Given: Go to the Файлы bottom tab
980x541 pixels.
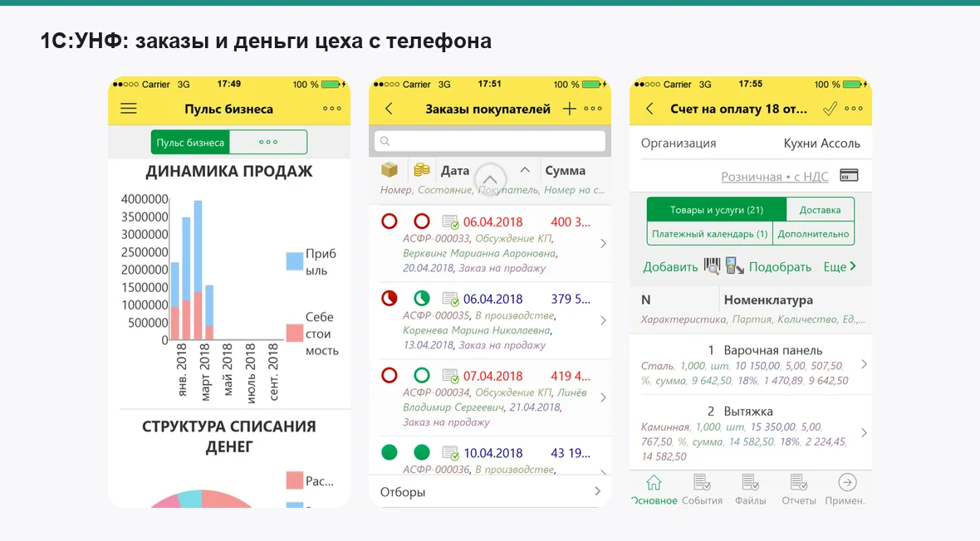Looking at the screenshot, I should pyautogui.click(x=750, y=490).
